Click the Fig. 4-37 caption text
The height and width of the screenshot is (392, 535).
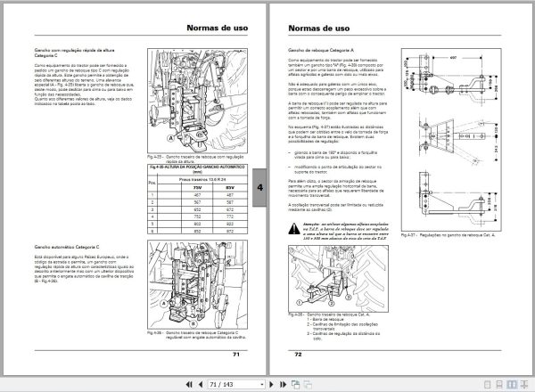point(448,235)
